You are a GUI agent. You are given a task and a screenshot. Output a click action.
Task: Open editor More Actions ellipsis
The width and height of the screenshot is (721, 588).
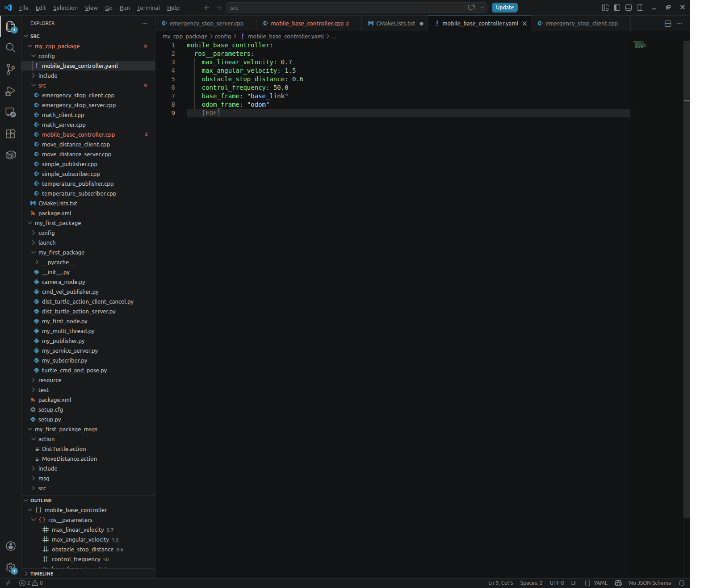point(679,24)
